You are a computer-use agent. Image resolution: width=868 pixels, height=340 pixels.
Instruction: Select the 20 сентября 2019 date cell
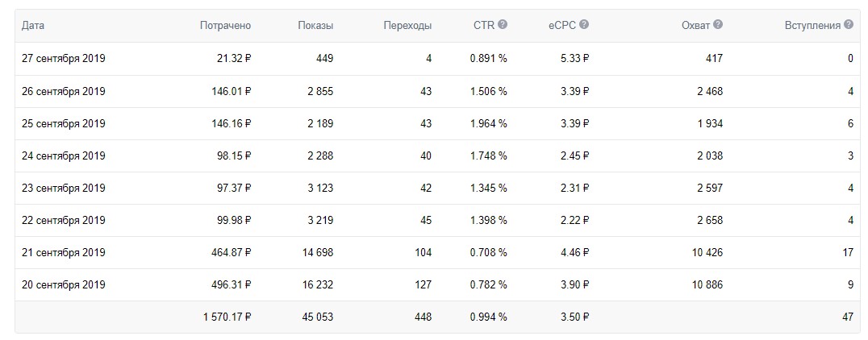[64, 284]
